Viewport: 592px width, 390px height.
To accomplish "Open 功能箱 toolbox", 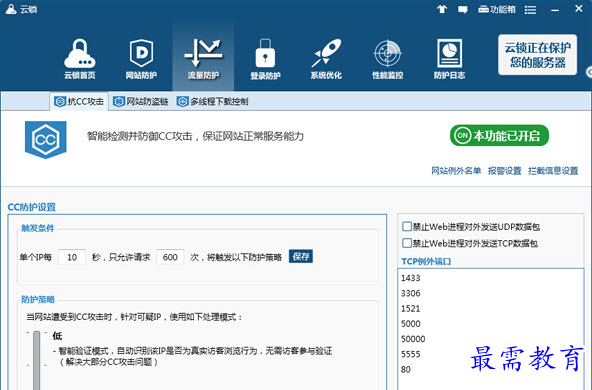I will click(497, 9).
